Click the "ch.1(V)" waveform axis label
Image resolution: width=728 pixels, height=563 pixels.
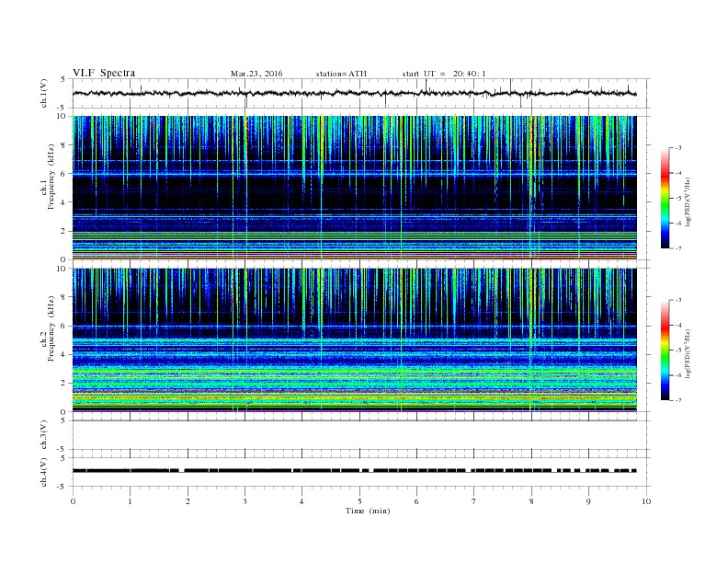tap(44, 93)
